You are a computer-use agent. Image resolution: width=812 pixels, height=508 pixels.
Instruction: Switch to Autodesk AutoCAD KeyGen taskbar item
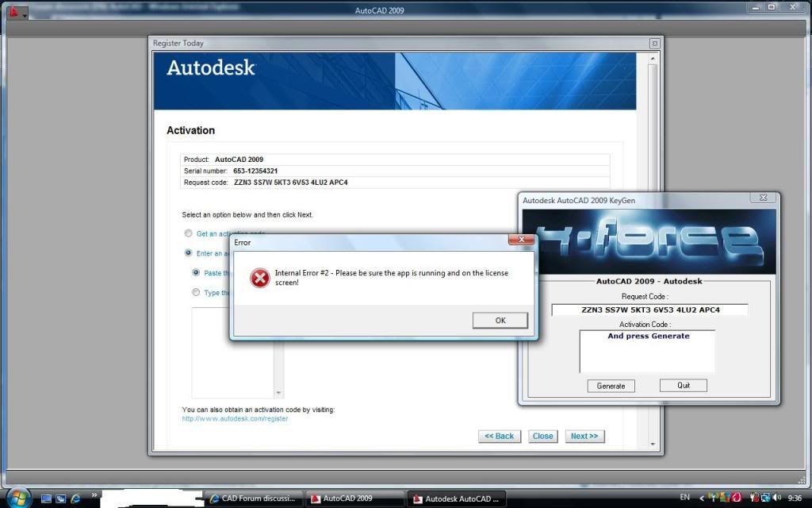[456, 498]
